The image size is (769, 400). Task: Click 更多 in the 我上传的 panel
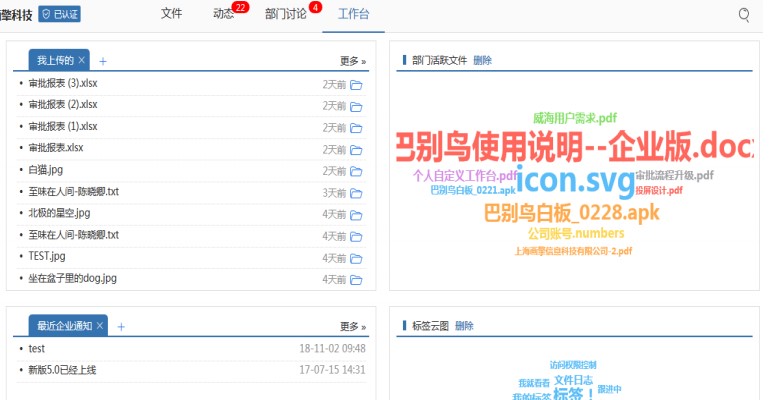[x=353, y=61]
